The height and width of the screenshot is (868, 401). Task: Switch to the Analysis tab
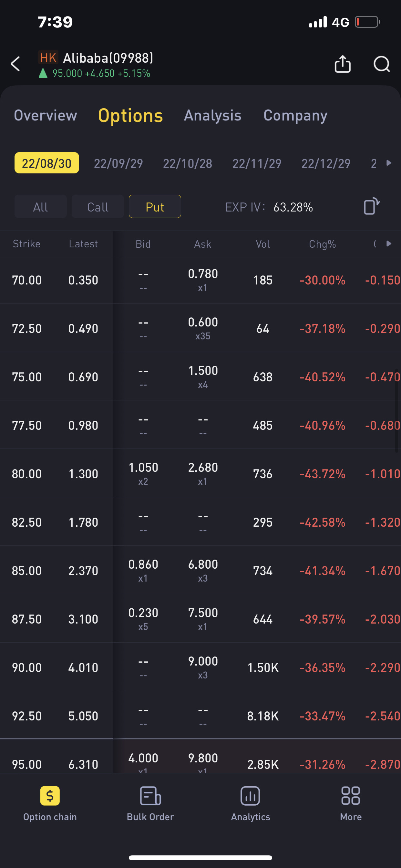[212, 116]
